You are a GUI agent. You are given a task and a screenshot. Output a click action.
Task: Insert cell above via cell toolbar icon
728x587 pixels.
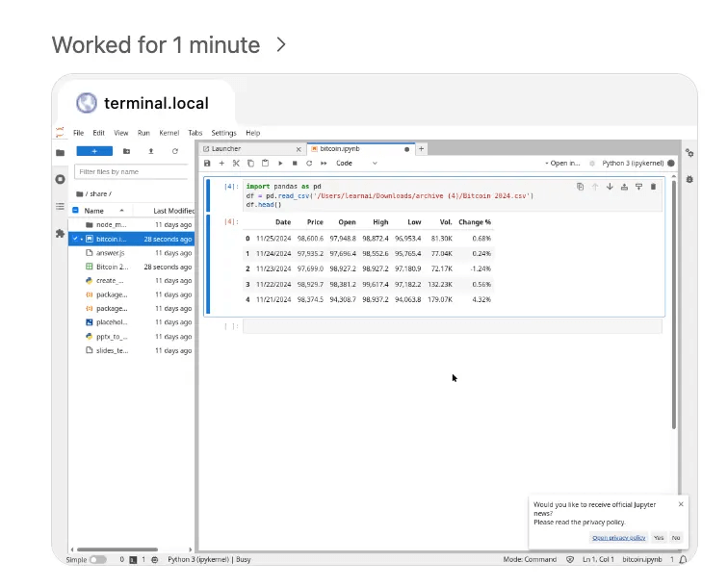coord(624,187)
